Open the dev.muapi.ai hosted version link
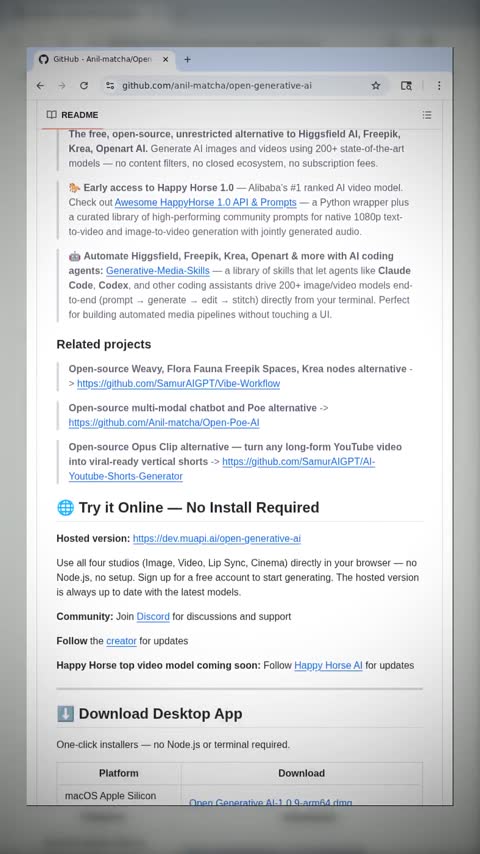 click(x=217, y=539)
